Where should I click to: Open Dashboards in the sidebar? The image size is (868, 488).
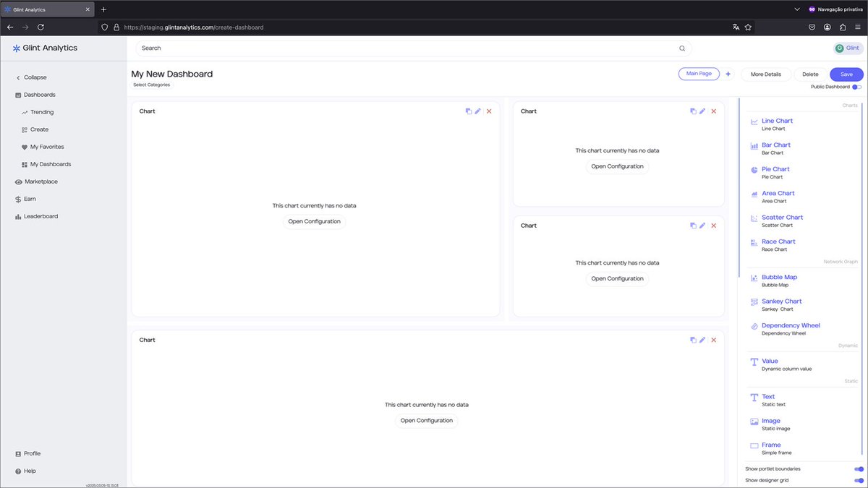[35, 95]
